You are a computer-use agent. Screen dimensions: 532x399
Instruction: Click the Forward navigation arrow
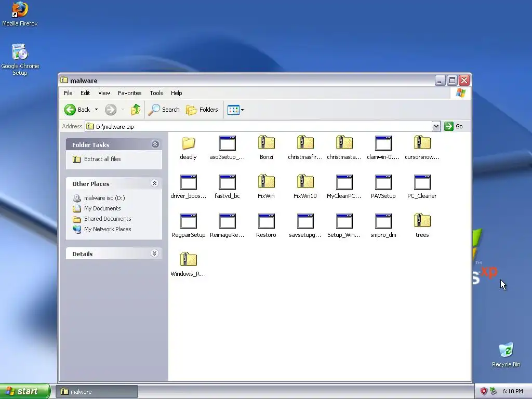tap(111, 110)
